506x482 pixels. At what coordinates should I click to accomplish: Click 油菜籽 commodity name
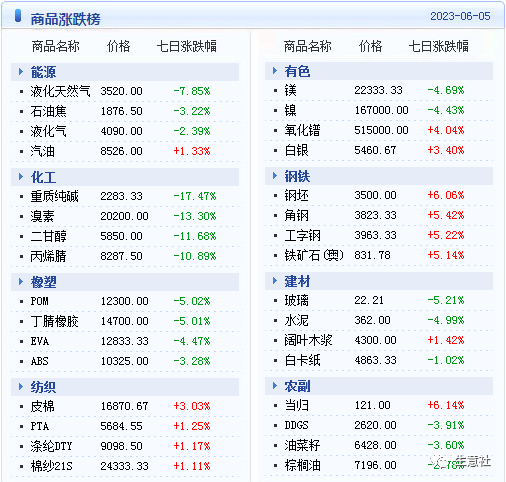302,445
